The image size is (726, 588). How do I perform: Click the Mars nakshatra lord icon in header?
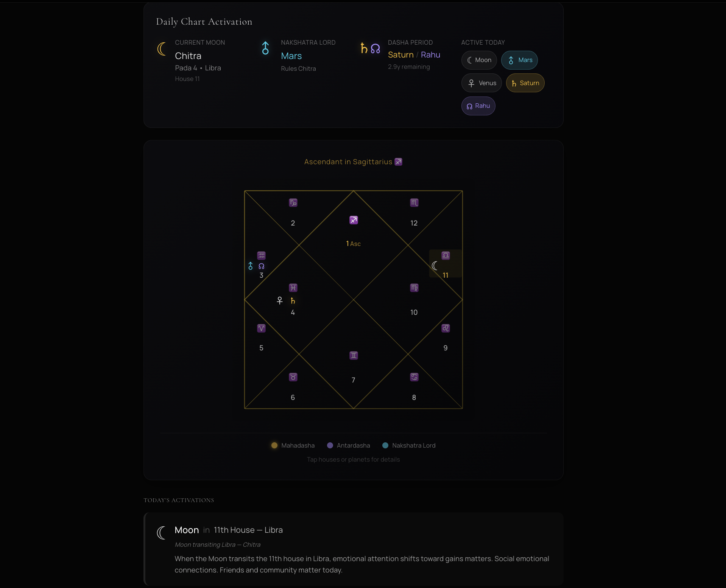(x=265, y=48)
